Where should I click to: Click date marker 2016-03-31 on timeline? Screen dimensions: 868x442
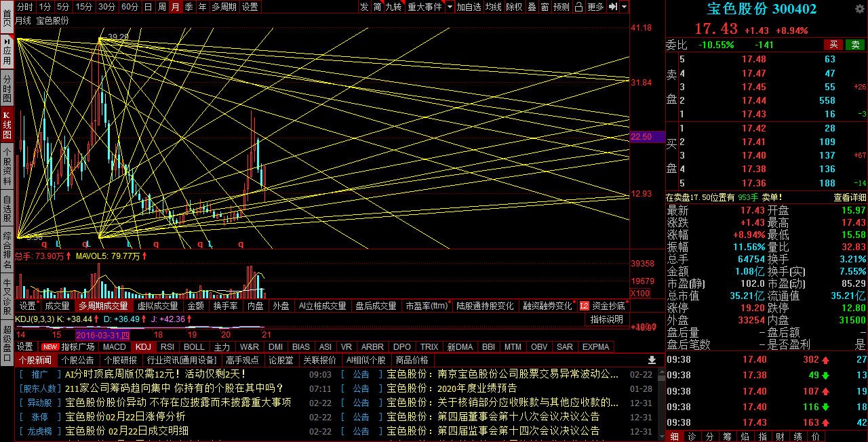[103, 335]
